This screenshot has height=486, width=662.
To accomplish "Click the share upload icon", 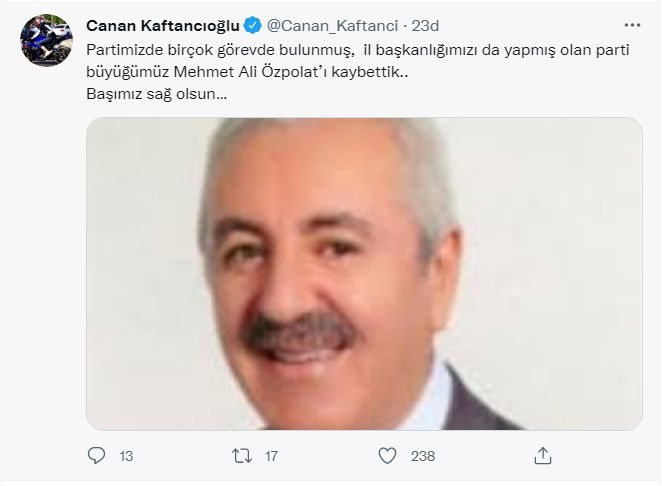I will [x=543, y=456].
